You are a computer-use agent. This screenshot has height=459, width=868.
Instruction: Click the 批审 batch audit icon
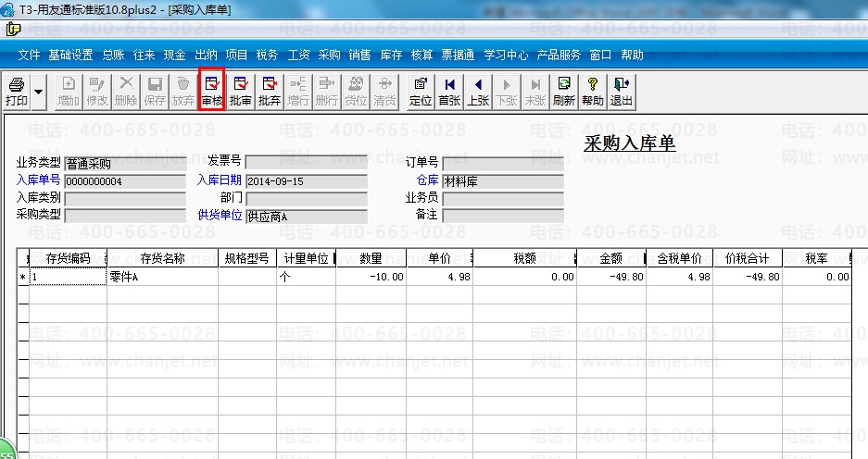pos(241,92)
